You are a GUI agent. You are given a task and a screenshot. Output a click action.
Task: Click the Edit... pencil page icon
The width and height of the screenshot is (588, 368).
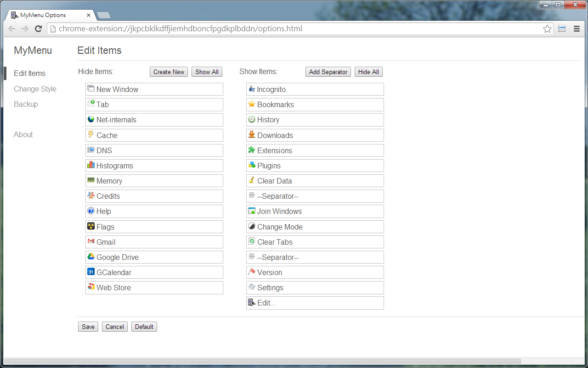tap(252, 302)
